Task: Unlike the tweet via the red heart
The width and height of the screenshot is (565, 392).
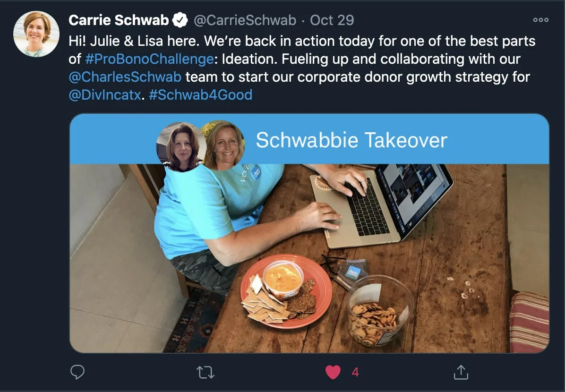Action: 333,372
